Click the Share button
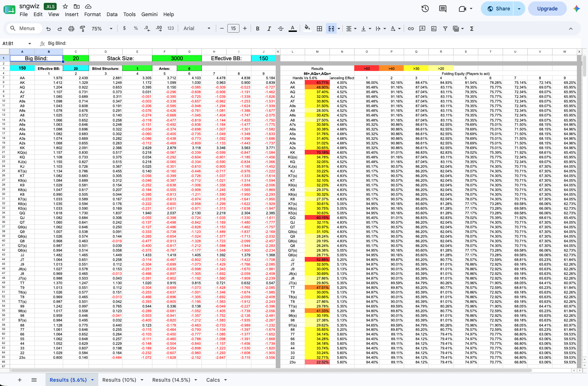 pyautogui.click(x=497, y=9)
